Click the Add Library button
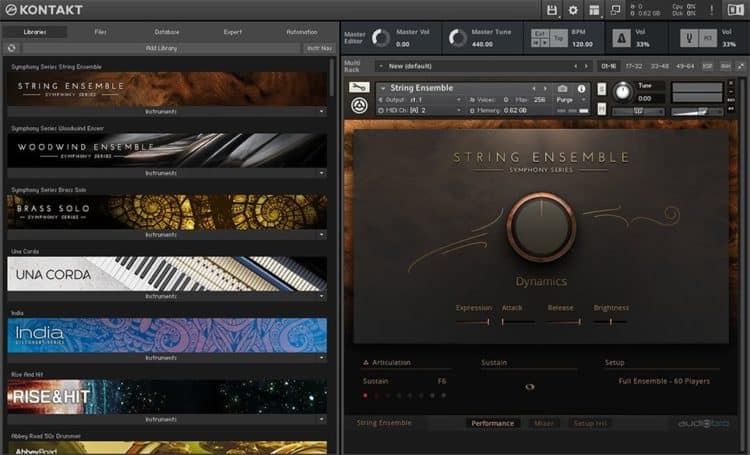750x455 pixels. pyautogui.click(x=162, y=48)
